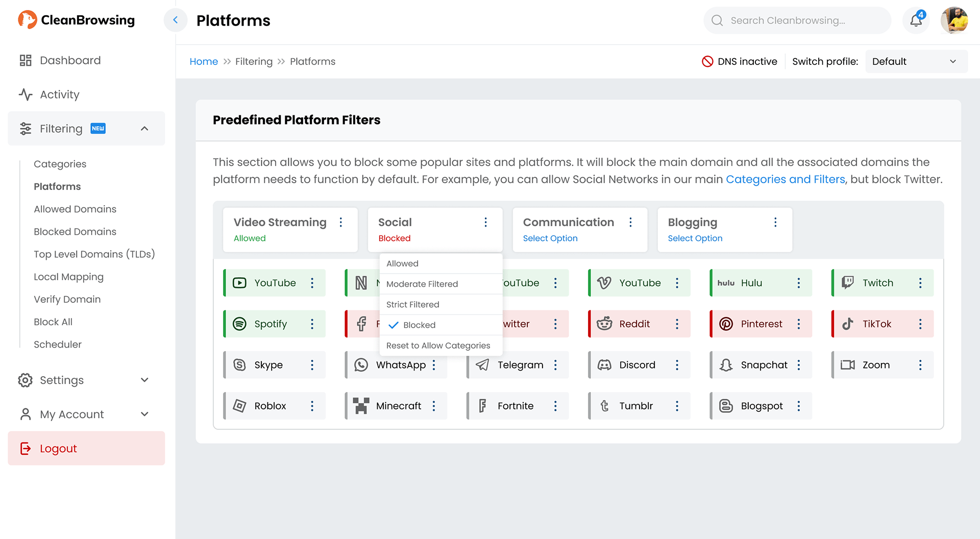980x539 pixels.
Task: Click the Video Streaming category kebab menu
Action: click(341, 223)
